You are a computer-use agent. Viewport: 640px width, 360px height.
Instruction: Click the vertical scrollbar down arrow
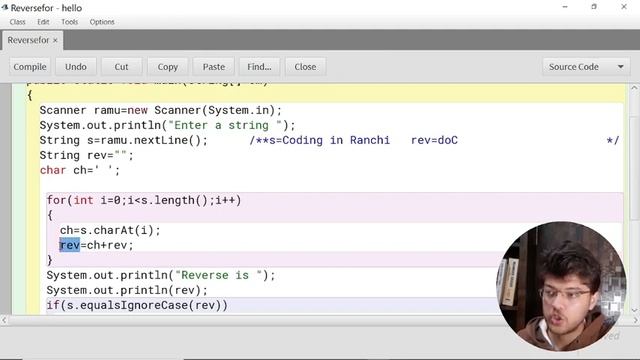click(634, 310)
